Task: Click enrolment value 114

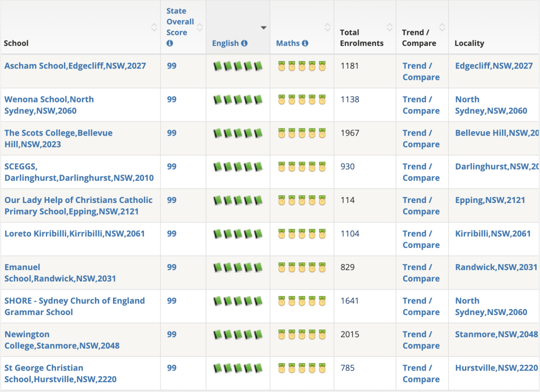Action: pyautogui.click(x=347, y=200)
